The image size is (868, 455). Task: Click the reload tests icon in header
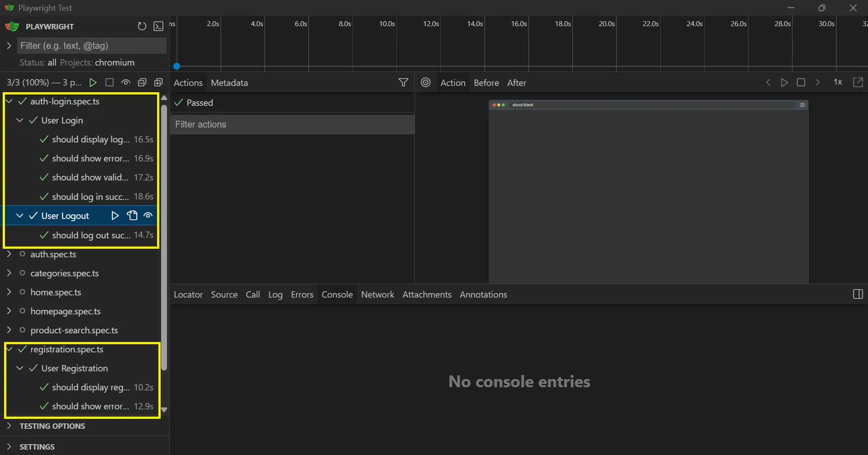pyautogui.click(x=142, y=26)
